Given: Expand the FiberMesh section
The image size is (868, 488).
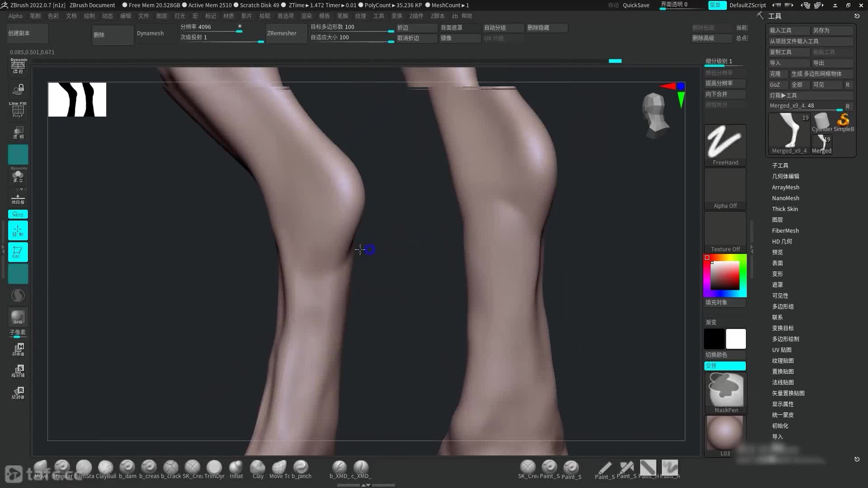Looking at the screenshot, I should [785, 230].
